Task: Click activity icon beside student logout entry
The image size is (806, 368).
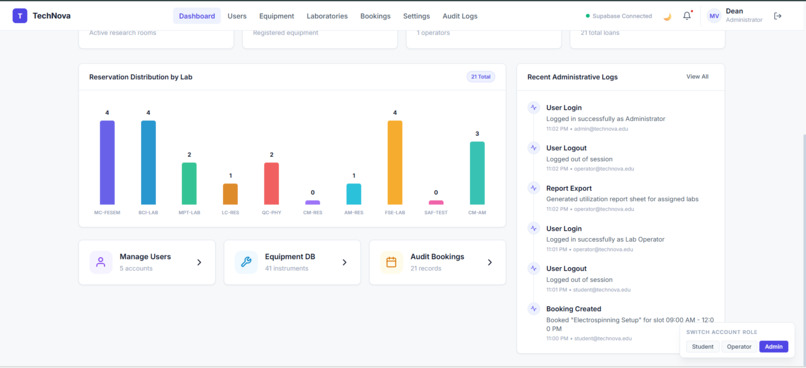Action: pyautogui.click(x=534, y=268)
